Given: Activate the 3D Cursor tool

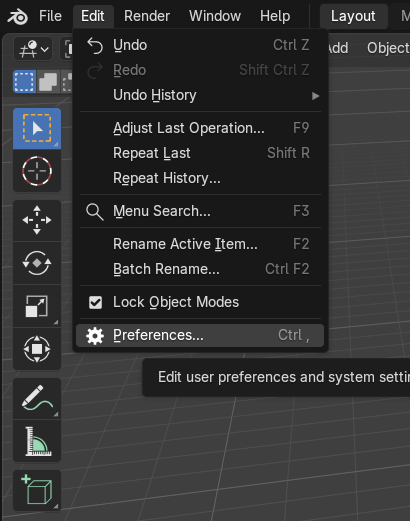Looking at the screenshot, I should click(37, 171).
